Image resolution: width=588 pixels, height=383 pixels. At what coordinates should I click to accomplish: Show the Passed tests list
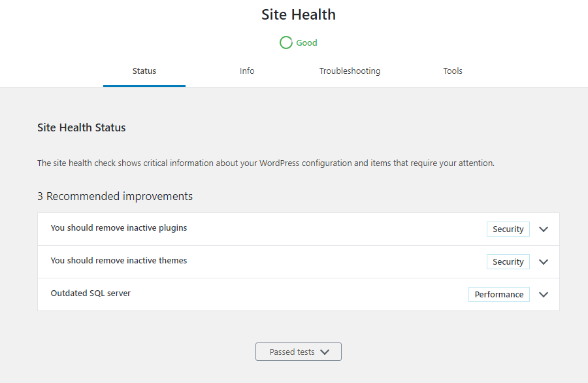[299, 352]
